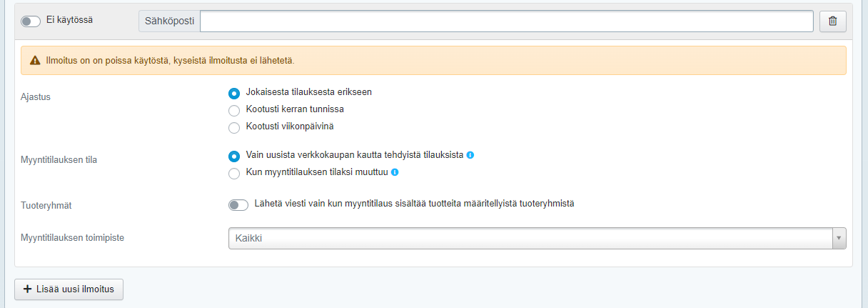
Task: Toggle the Tuoteryhmät product group filter switch
Action: tap(238, 205)
